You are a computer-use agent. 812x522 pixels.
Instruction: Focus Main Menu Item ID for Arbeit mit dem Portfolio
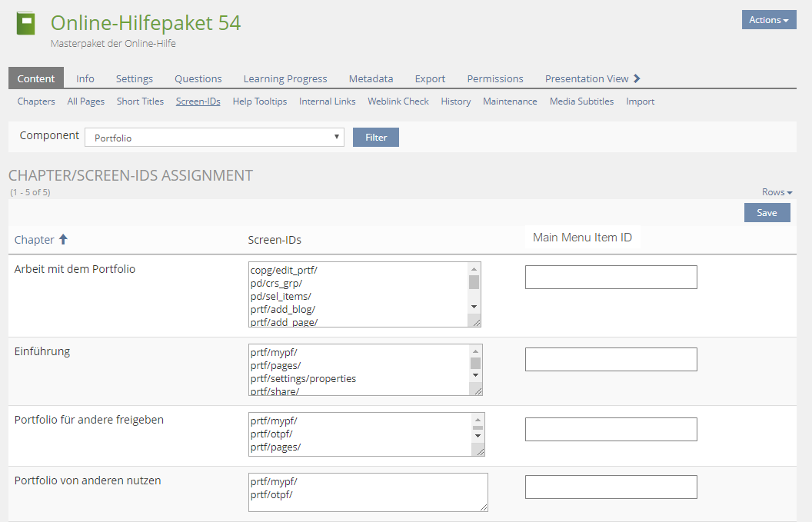coord(611,278)
